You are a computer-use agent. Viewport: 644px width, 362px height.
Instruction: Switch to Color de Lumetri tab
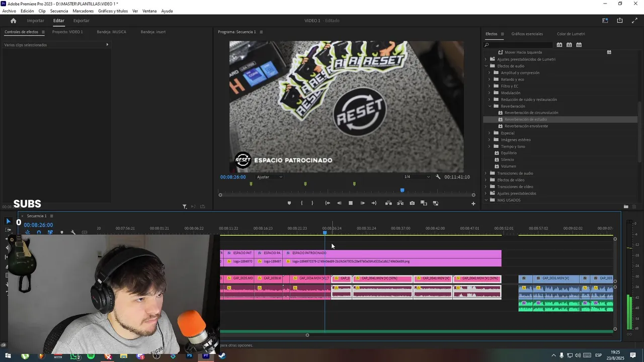(571, 34)
